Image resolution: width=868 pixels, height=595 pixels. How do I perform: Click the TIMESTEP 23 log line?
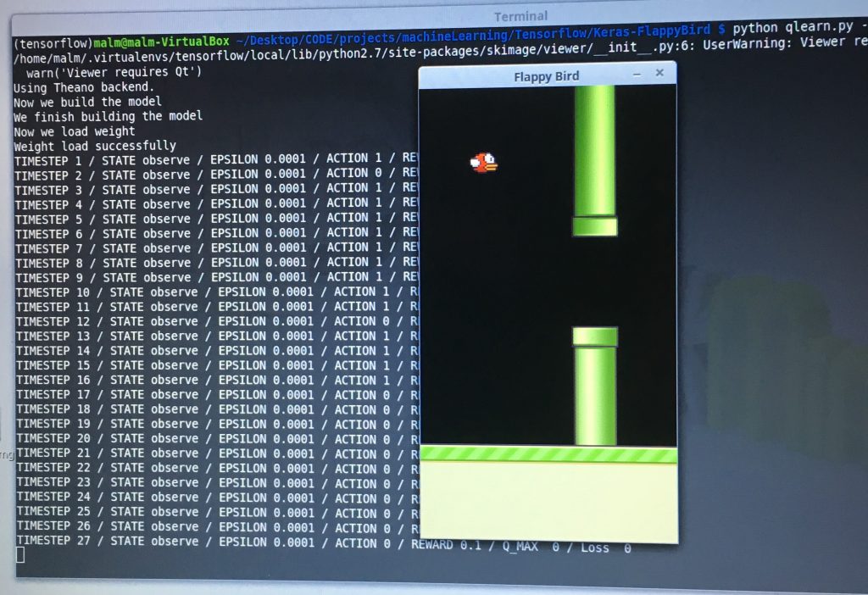(218, 482)
